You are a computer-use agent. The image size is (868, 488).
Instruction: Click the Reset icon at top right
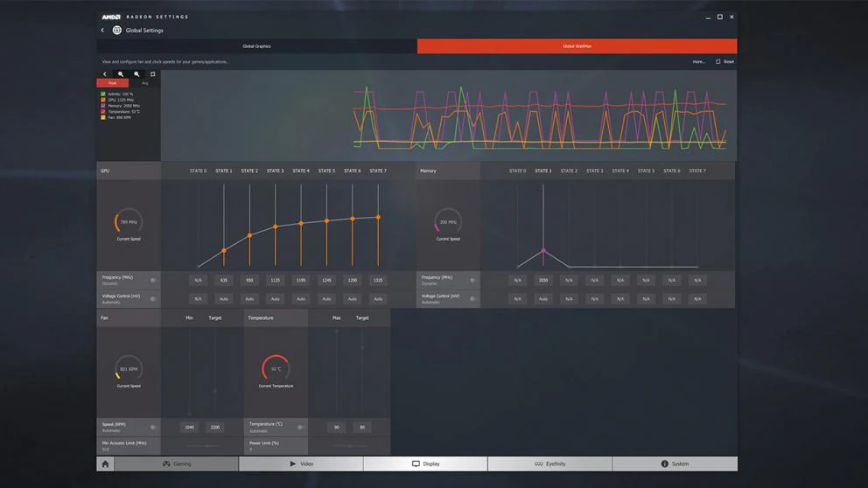tap(718, 62)
